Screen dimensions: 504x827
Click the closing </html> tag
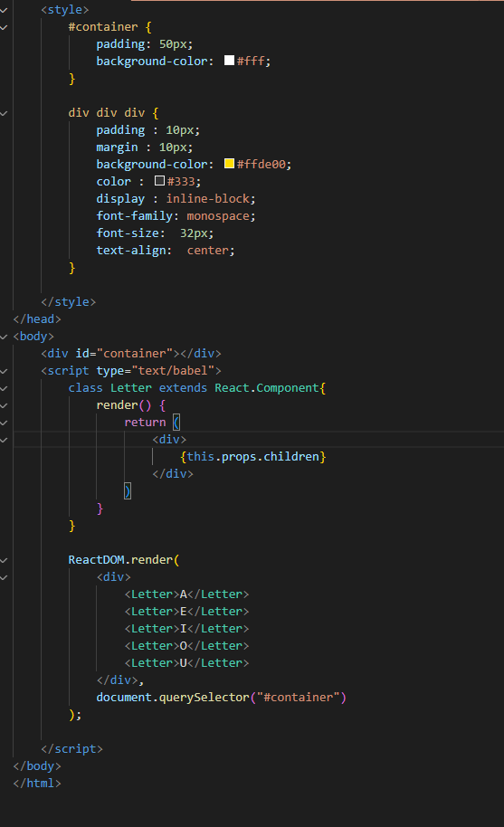[x=37, y=784]
